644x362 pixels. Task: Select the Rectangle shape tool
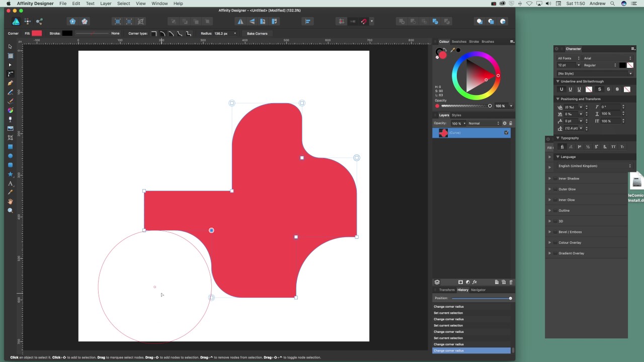pyautogui.click(x=10, y=146)
